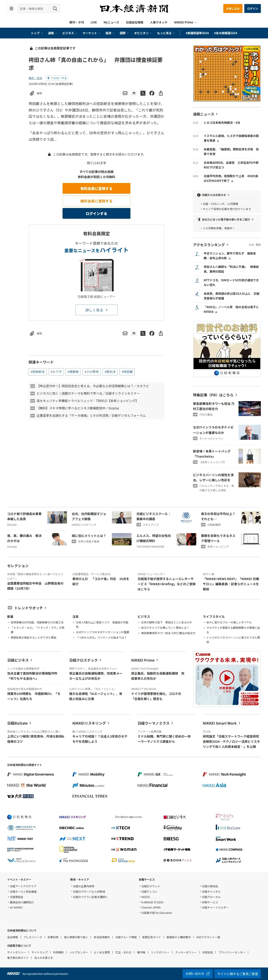Image resolution: width=268 pixels, height=980 pixels.
Task: Click the 日経 XTREND logo
Action: tap(122, 839)
